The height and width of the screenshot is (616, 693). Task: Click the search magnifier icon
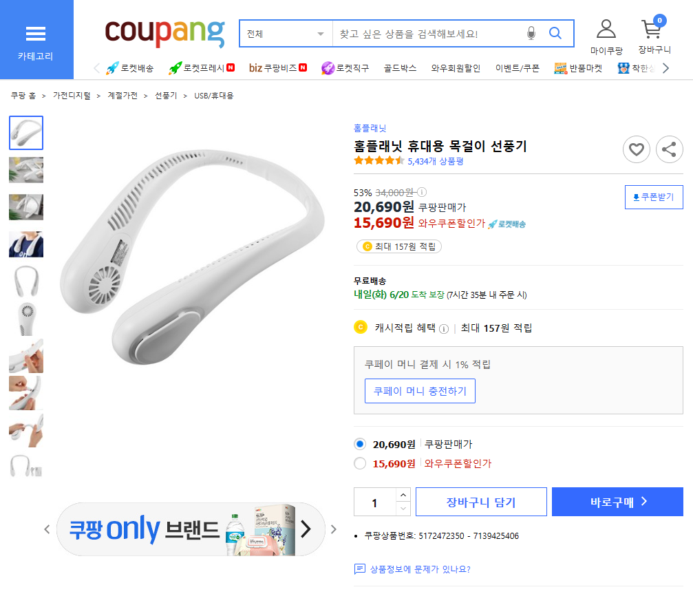555,33
